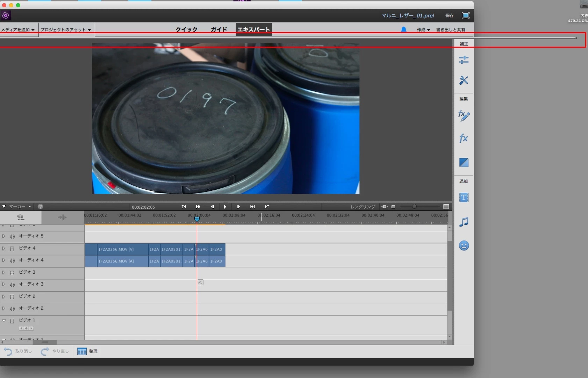
Task: Open the プロジェクトのアセット dropdown
Action: (66, 30)
